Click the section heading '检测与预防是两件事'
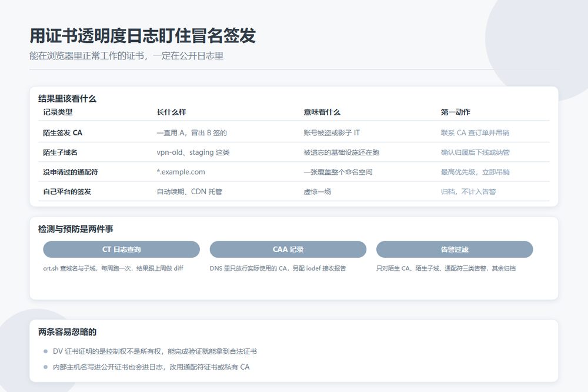 (75, 229)
